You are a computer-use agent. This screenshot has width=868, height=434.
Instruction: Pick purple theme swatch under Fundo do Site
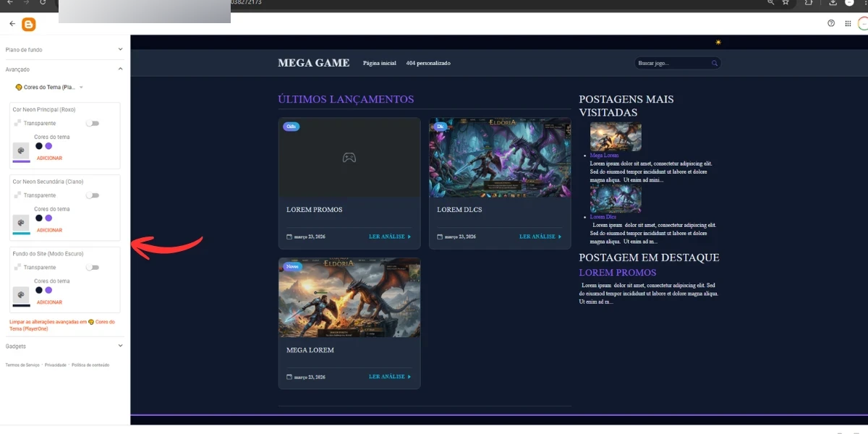(x=48, y=289)
